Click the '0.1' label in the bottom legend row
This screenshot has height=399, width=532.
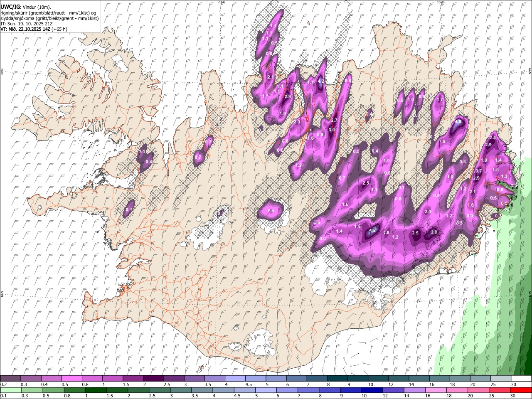click(4, 396)
